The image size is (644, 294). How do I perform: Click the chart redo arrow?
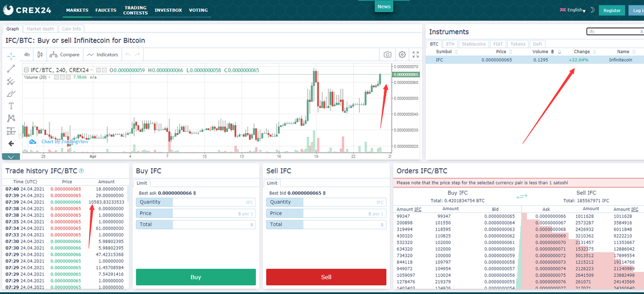click(137, 54)
